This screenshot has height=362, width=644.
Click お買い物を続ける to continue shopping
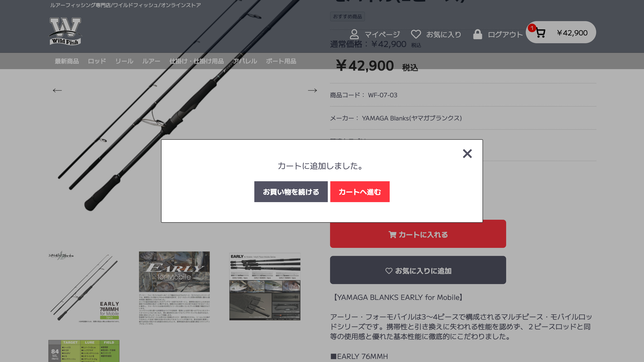click(x=291, y=192)
